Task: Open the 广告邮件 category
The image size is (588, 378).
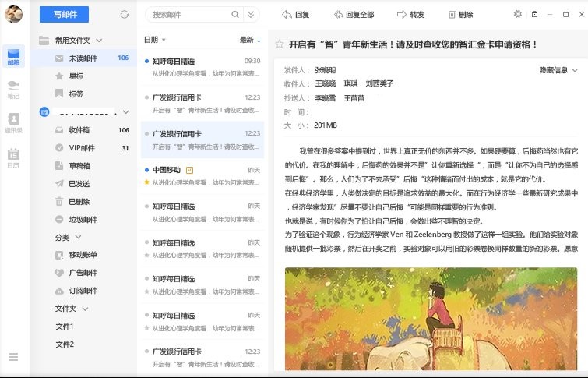Action: click(84, 273)
